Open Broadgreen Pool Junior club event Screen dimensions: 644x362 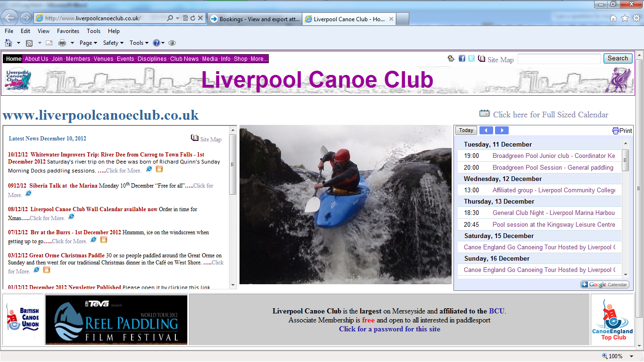(553, 156)
